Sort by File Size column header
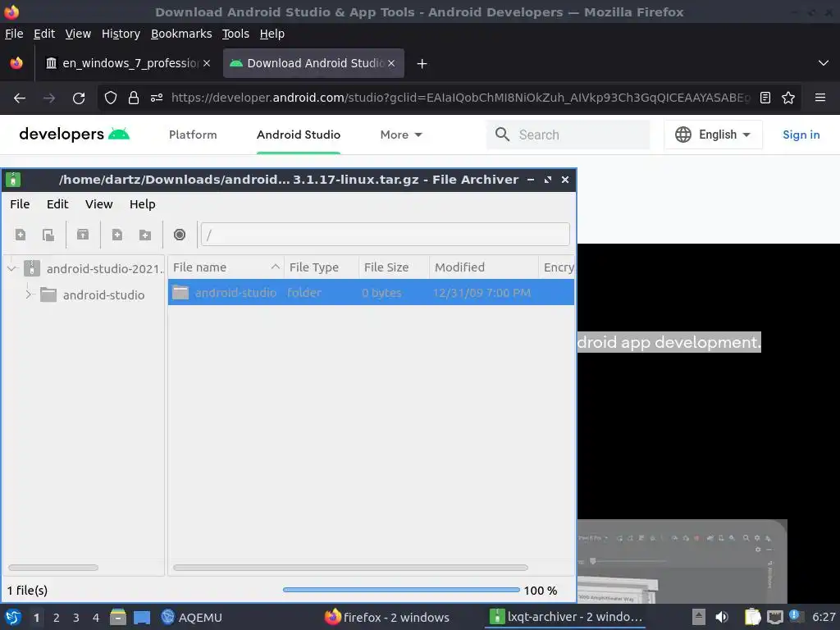Image resolution: width=840 pixels, height=630 pixels. tap(394, 267)
